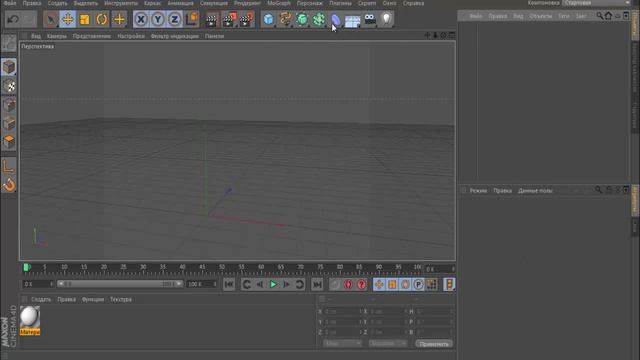Open the Камеры viewport menu
The height and width of the screenshot is (360, 640).
click(56, 36)
